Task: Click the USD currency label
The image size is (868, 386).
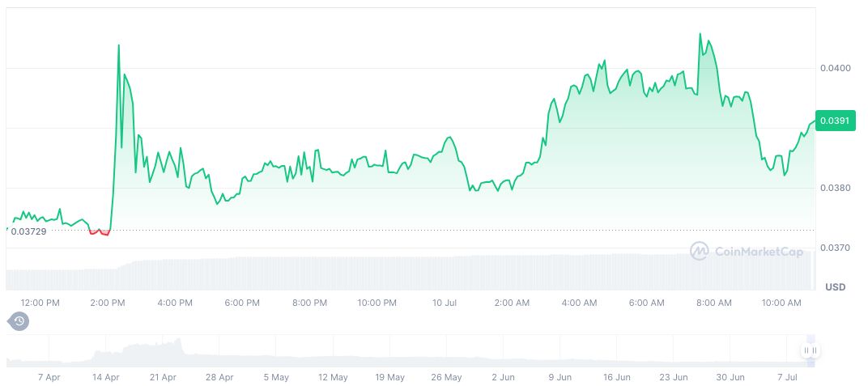Action: pos(835,287)
